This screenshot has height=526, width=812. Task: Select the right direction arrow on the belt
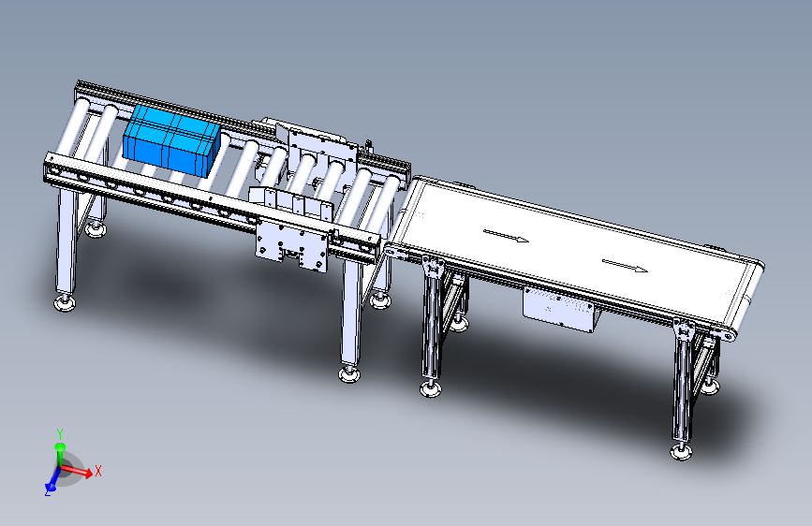[625, 266]
